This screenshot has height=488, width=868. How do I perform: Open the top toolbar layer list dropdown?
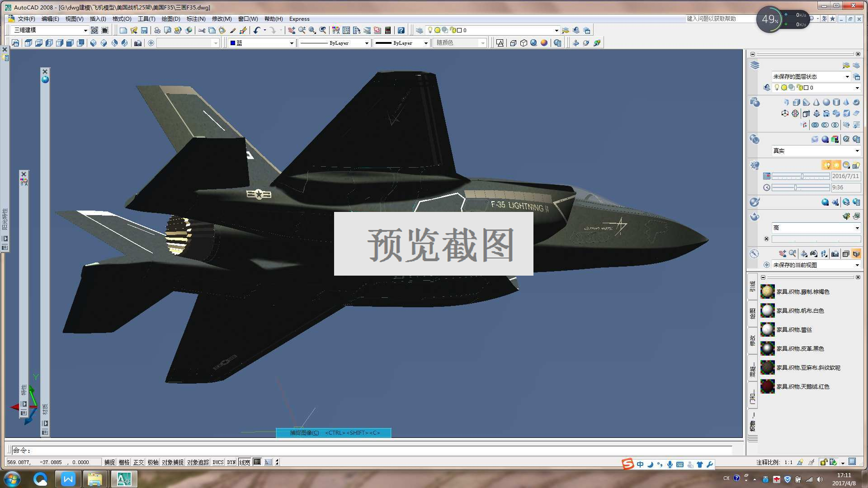pyautogui.click(x=493, y=30)
